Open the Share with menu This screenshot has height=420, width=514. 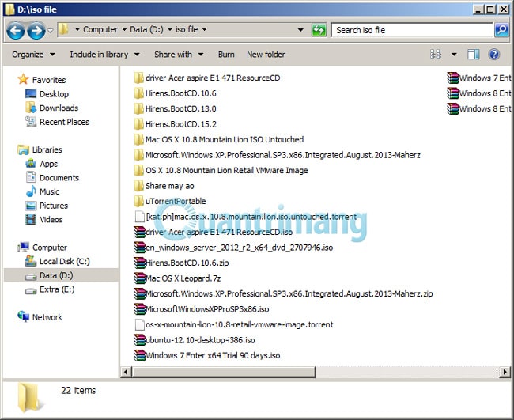[179, 55]
